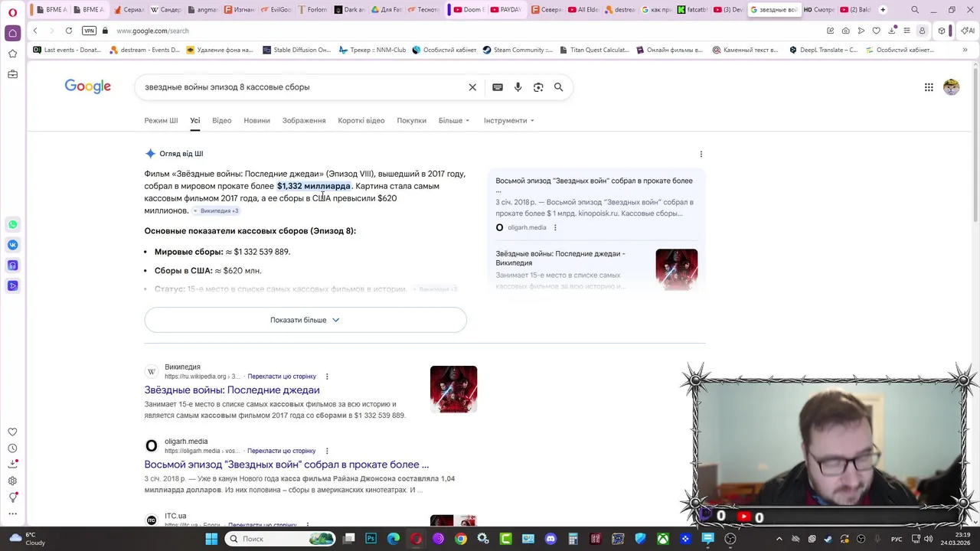Open Звёздные войны: Последние джедаи Wikipedia result
The image size is (980, 551).
[x=232, y=390]
